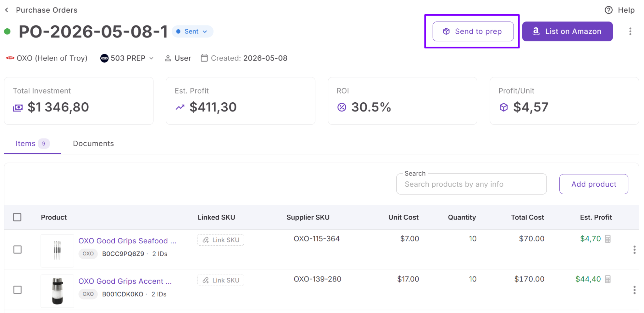Click the Help link text
The width and height of the screenshot is (644, 313).
pyautogui.click(x=626, y=10)
